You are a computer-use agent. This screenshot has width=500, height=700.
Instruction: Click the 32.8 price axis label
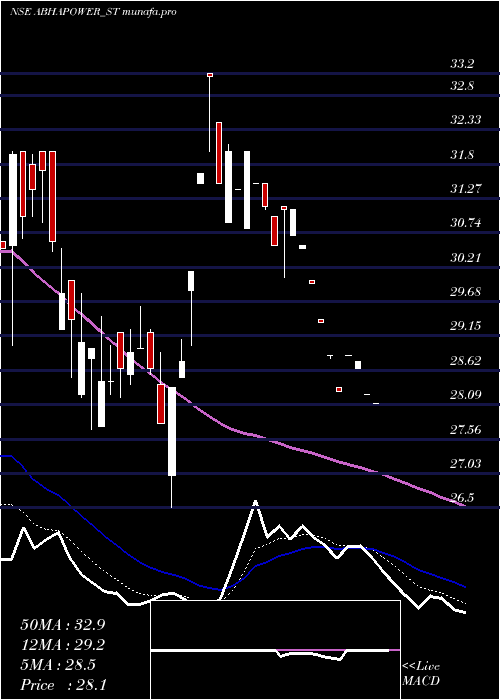coord(462,86)
